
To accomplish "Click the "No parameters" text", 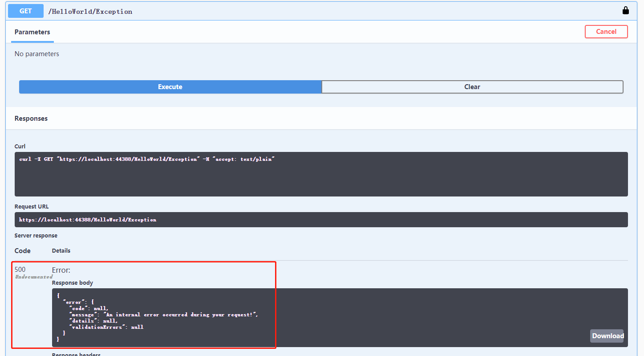I will pos(37,54).
